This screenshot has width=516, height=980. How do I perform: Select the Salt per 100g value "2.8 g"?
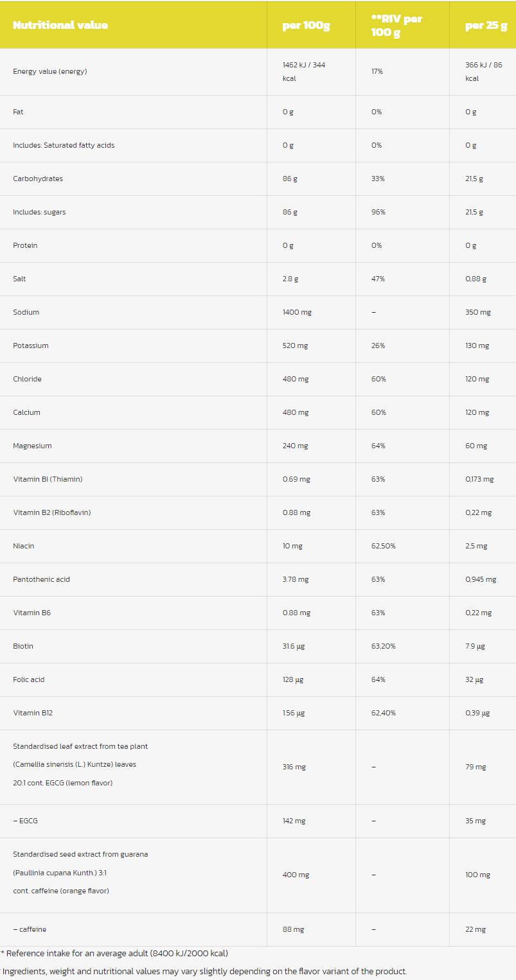[x=289, y=279]
